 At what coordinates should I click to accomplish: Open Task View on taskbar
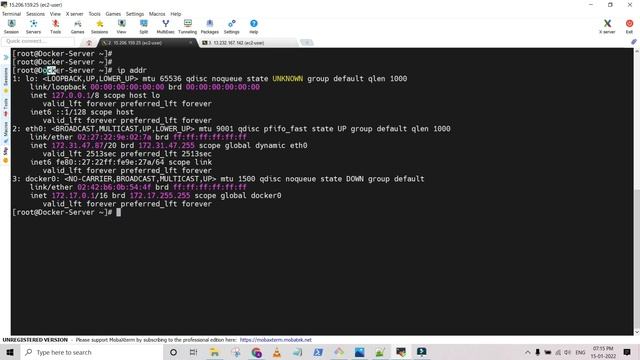pyautogui.click(x=193, y=352)
